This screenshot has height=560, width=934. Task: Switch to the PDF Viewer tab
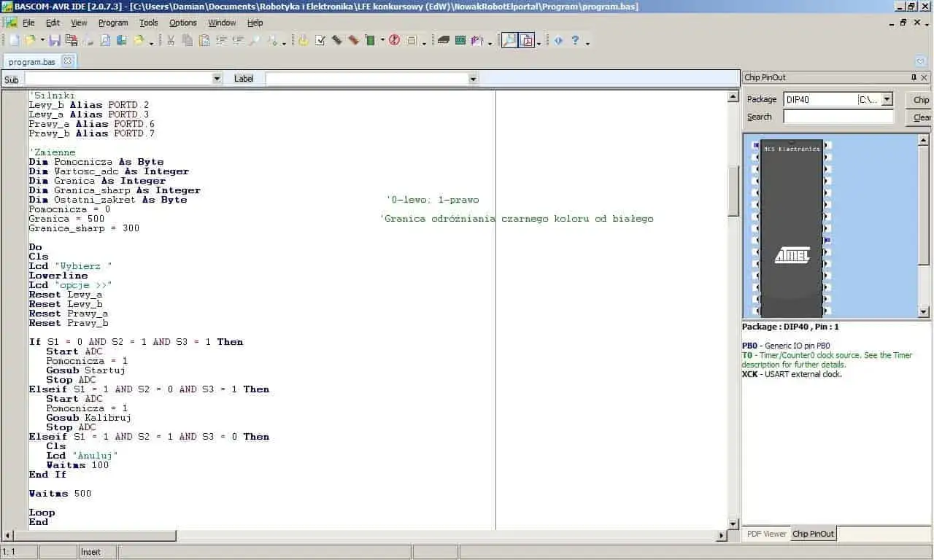(x=766, y=534)
